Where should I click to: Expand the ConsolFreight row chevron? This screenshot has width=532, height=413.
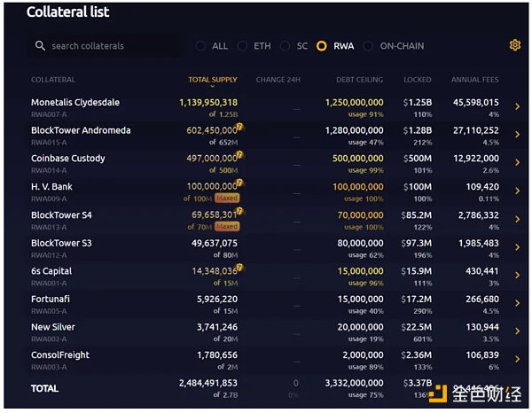tap(518, 359)
